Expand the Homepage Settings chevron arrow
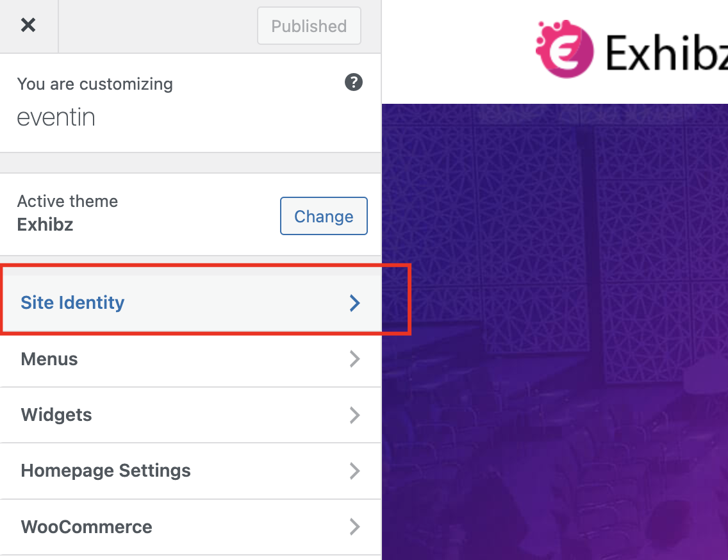 (355, 471)
